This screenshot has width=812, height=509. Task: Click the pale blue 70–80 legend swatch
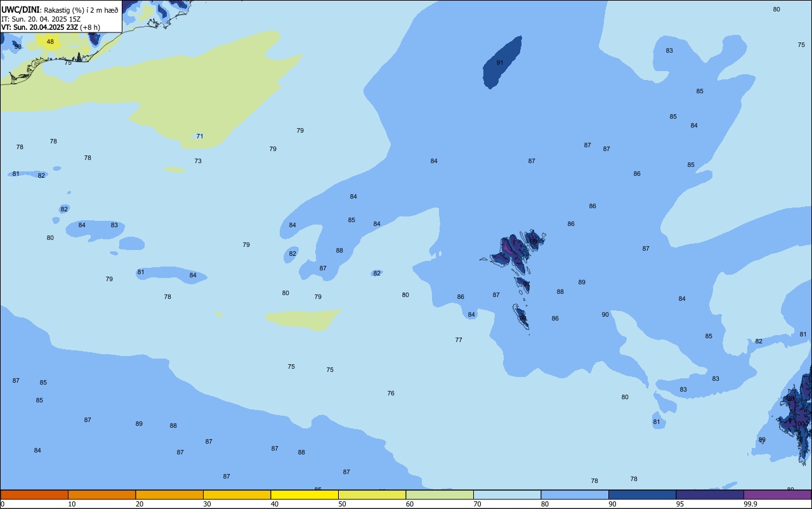[x=507, y=494]
